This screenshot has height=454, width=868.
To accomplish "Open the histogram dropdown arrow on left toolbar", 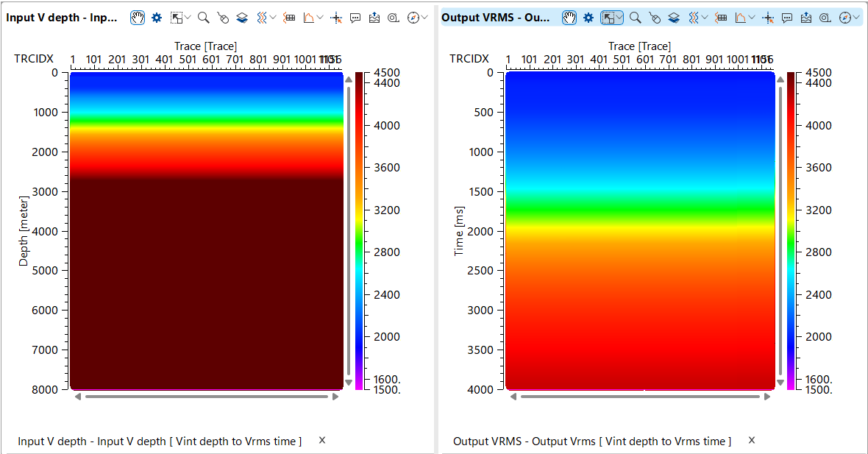I will click(319, 17).
